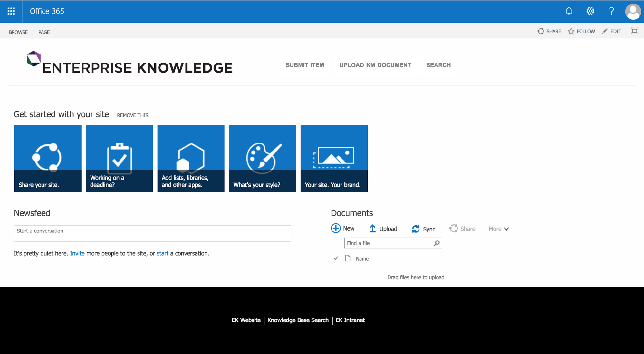Open the help question mark
The image size is (644, 354).
611,11
